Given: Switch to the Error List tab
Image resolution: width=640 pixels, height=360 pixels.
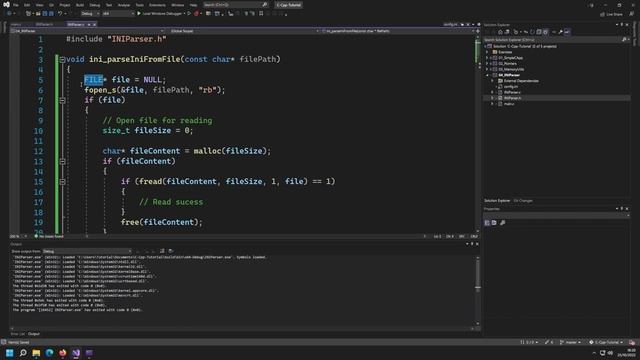Looking at the screenshot, I should pos(18,334).
